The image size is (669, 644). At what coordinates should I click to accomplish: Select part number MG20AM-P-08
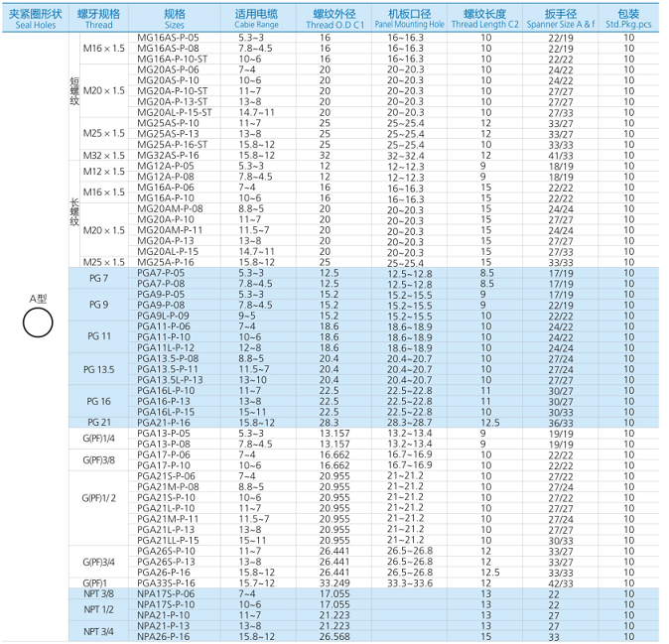click(x=170, y=208)
